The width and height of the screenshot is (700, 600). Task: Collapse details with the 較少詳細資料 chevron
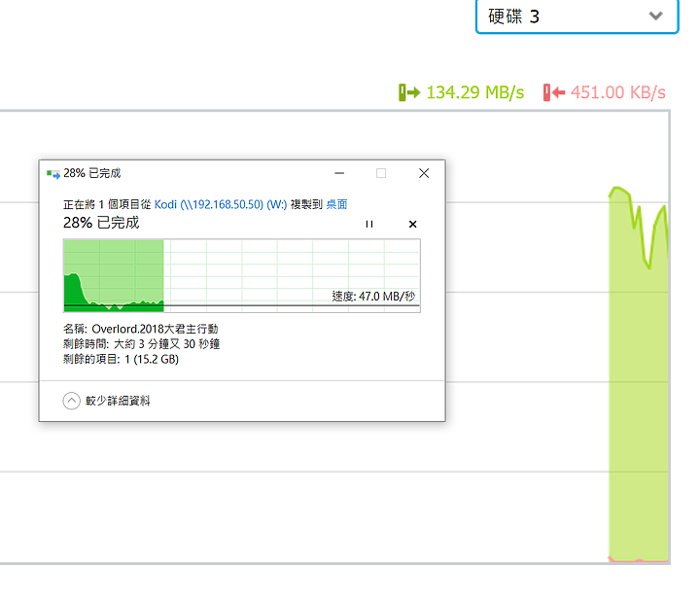point(71,401)
